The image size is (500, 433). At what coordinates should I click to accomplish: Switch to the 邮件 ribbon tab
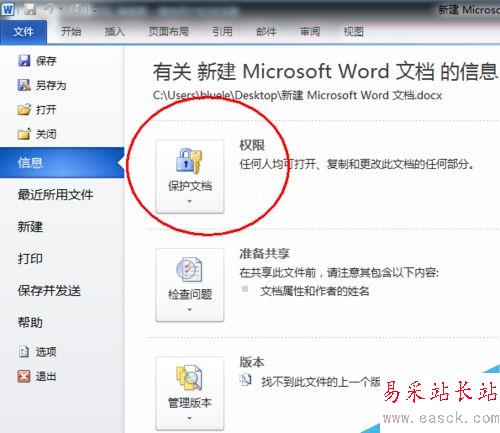[x=266, y=32]
